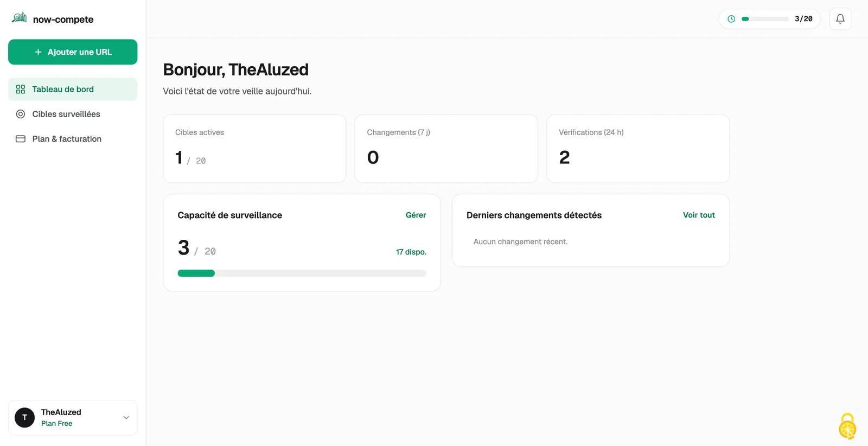Expand the TheAluzed account chevron
The image size is (868, 446).
click(x=126, y=418)
